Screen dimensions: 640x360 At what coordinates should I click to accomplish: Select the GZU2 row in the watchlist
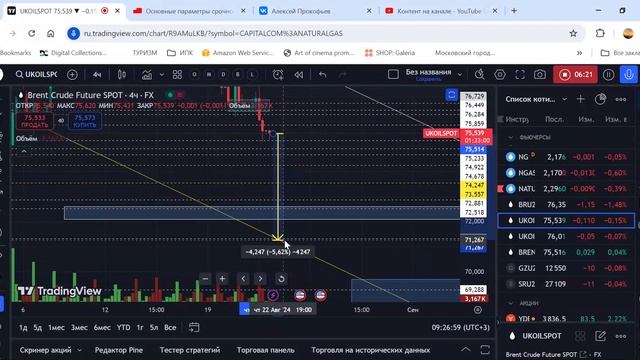pyautogui.click(x=567, y=268)
